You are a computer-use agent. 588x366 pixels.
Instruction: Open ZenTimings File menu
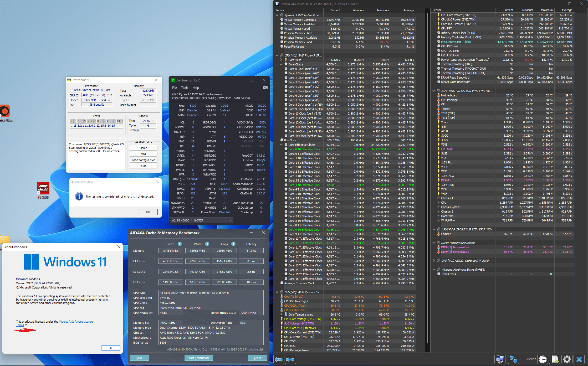click(x=175, y=88)
